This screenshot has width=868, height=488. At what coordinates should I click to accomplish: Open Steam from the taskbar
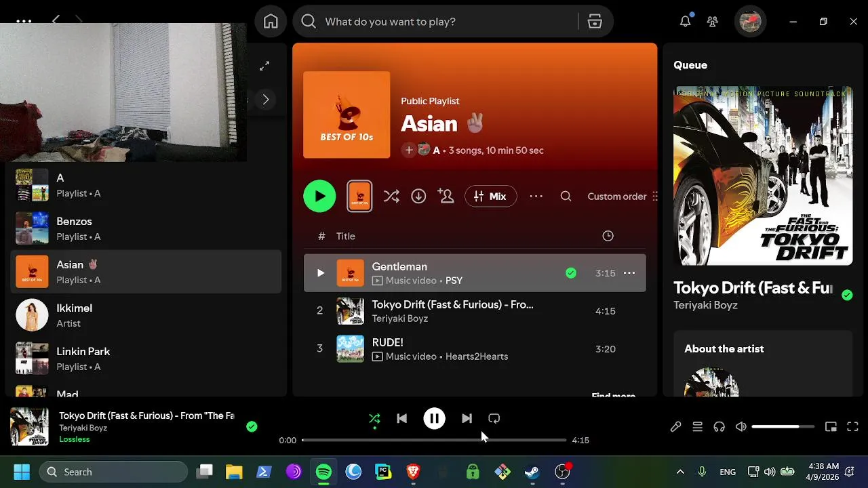click(x=532, y=472)
